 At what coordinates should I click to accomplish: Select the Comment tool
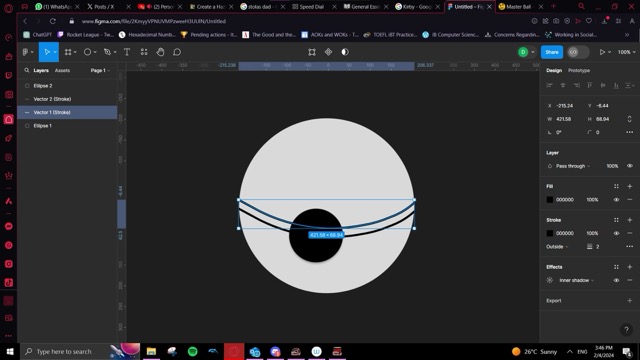click(177, 52)
